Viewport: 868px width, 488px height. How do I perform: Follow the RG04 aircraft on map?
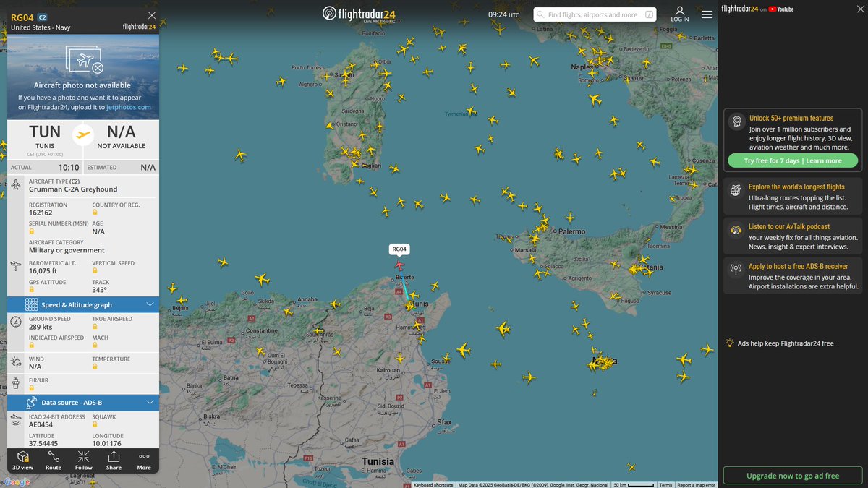coord(84,460)
